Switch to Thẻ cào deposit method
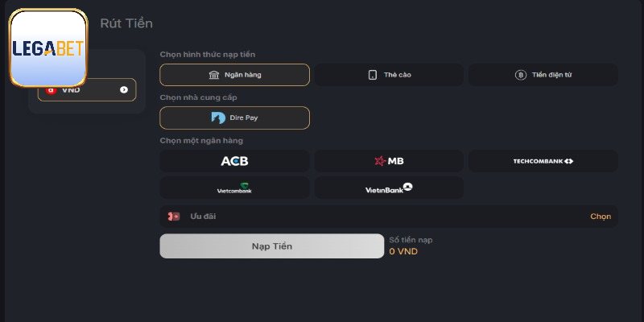 (x=389, y=75)
